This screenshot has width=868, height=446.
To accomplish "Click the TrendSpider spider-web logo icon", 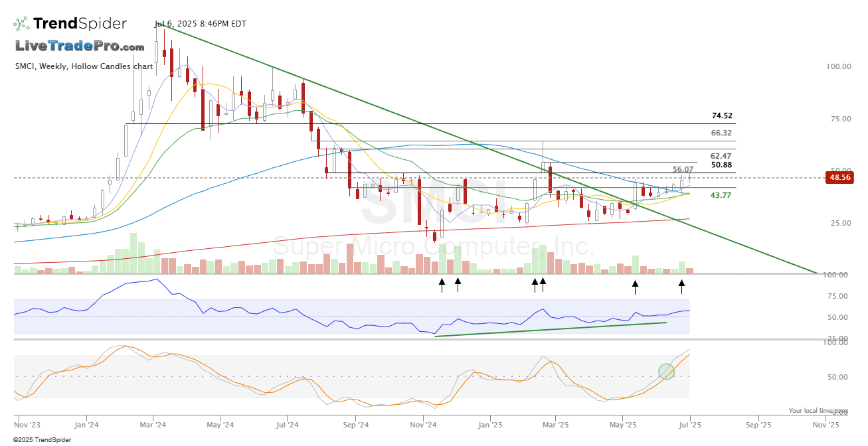I will pos(21,24).
